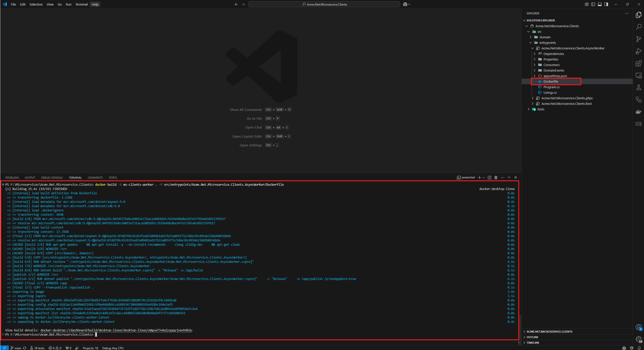Open the Remote Explorer view icon
644x350 pixels.
pos(638,75)
